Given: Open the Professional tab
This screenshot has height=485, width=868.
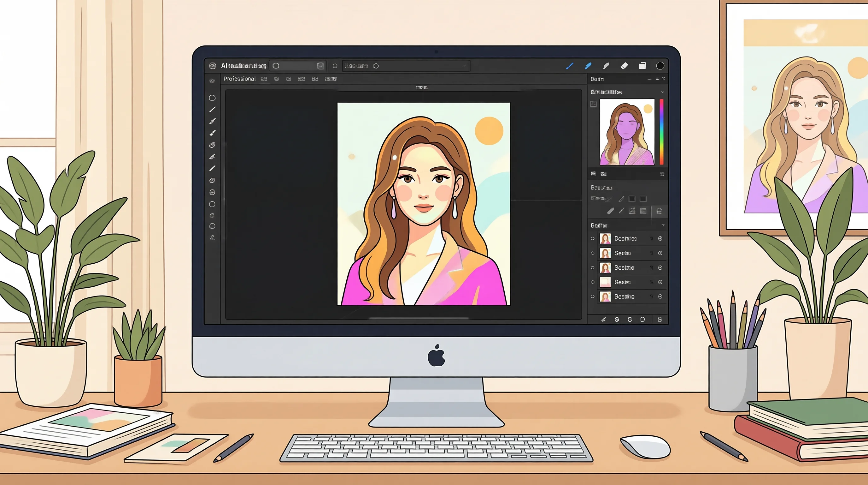Looking at the screenshot, I should click(240, 79).
